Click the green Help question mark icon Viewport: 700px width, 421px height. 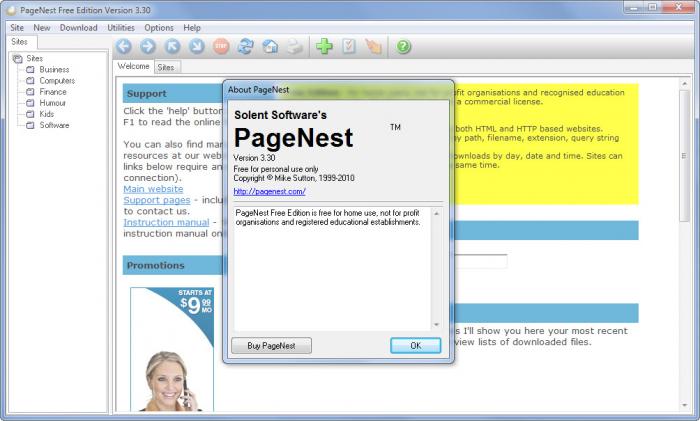403,46
